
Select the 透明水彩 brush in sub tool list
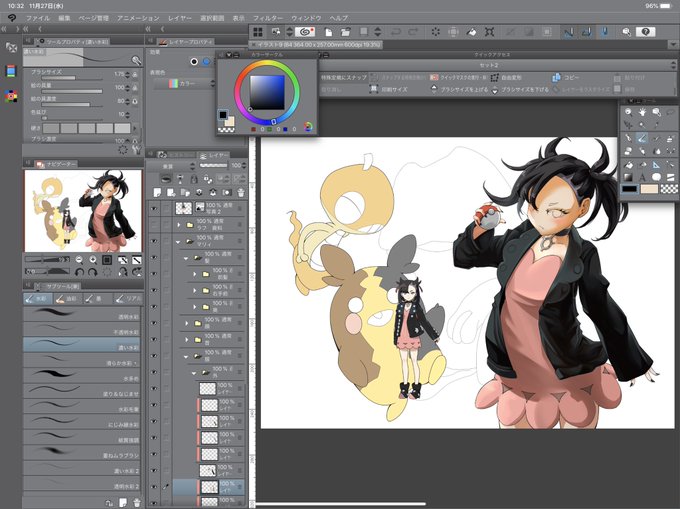[82, 315]
